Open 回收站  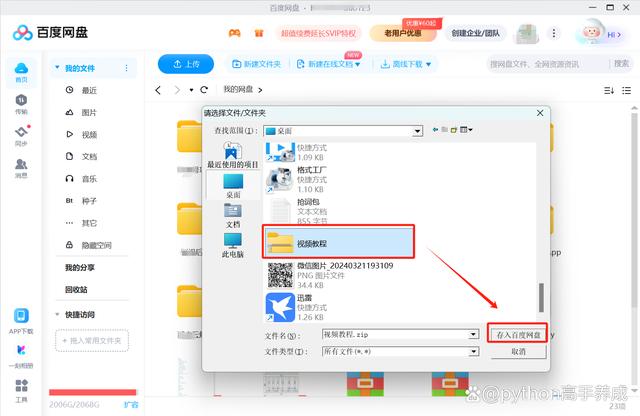point(76,289)
